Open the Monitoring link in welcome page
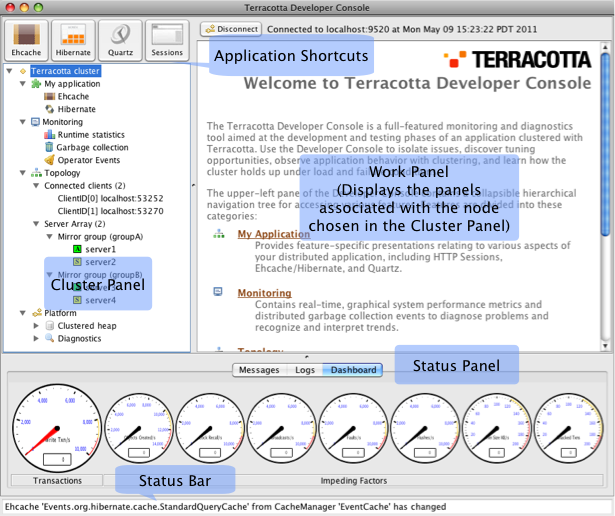 [x=264, y=293]
